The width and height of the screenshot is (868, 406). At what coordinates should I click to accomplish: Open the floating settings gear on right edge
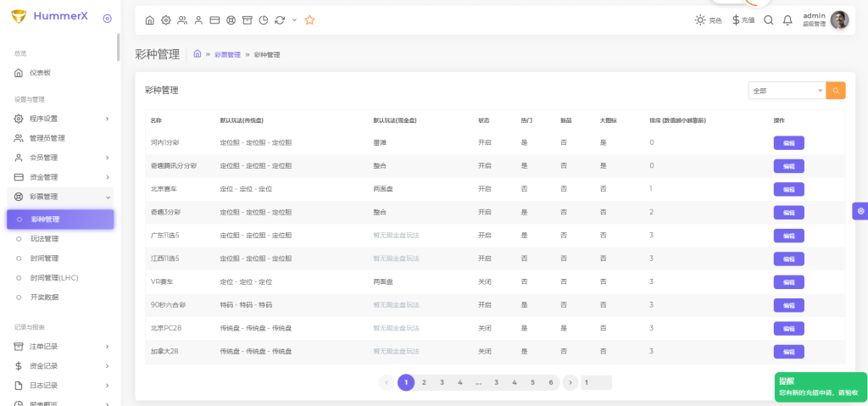coord(860,211)
